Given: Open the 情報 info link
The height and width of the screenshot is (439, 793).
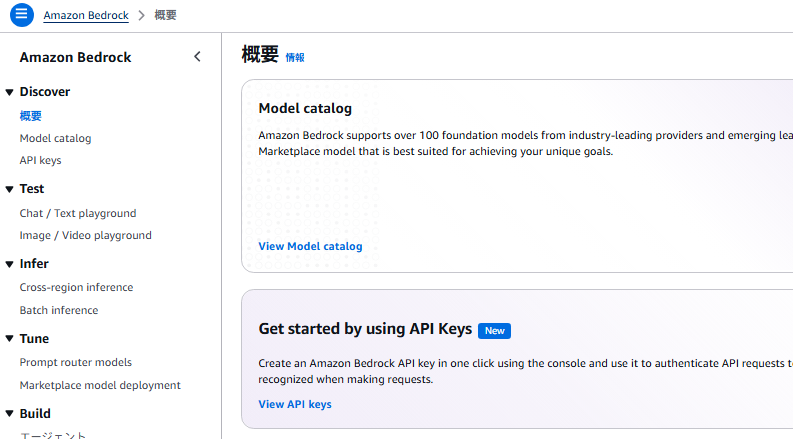Looking at the screenshot, I should pyautogui.click(x=295, y=58).
